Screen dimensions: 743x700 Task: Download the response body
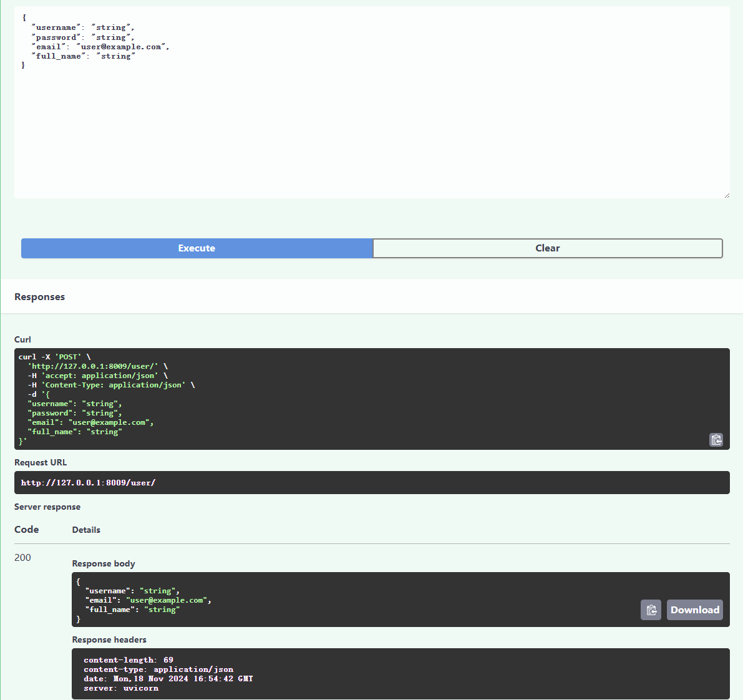[x=695, y=610]
